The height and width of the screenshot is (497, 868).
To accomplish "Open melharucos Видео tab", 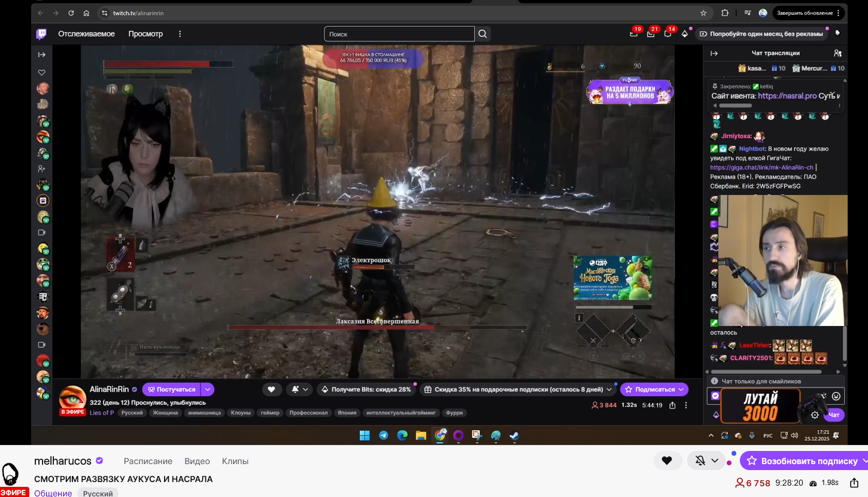I will [x=197, y=461].
